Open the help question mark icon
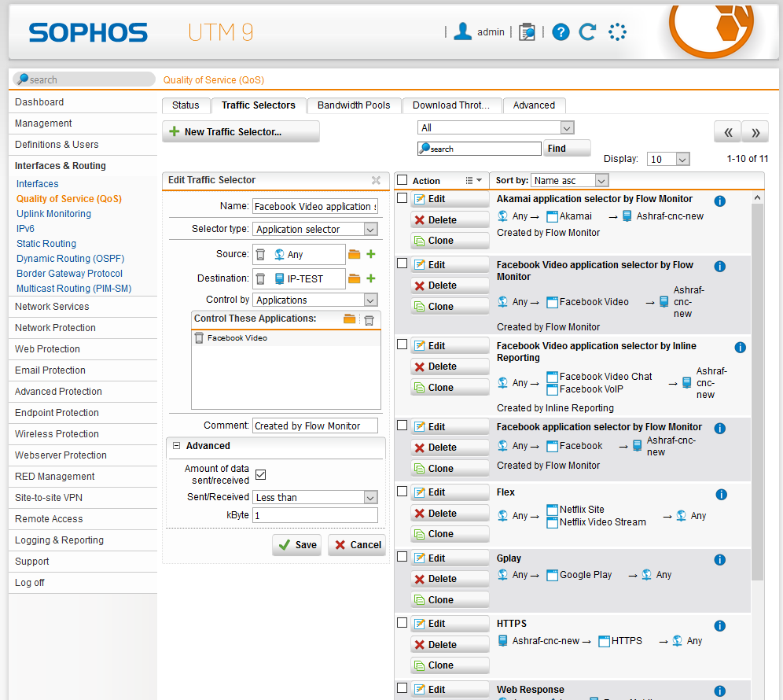Viewport: 783px width, 700px height. click(561, 32)
